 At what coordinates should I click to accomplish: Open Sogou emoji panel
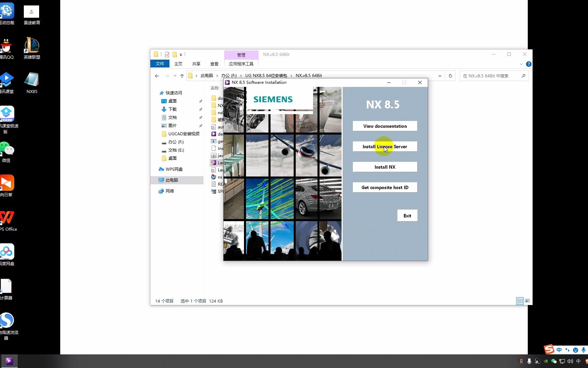[x=575, y=350]
